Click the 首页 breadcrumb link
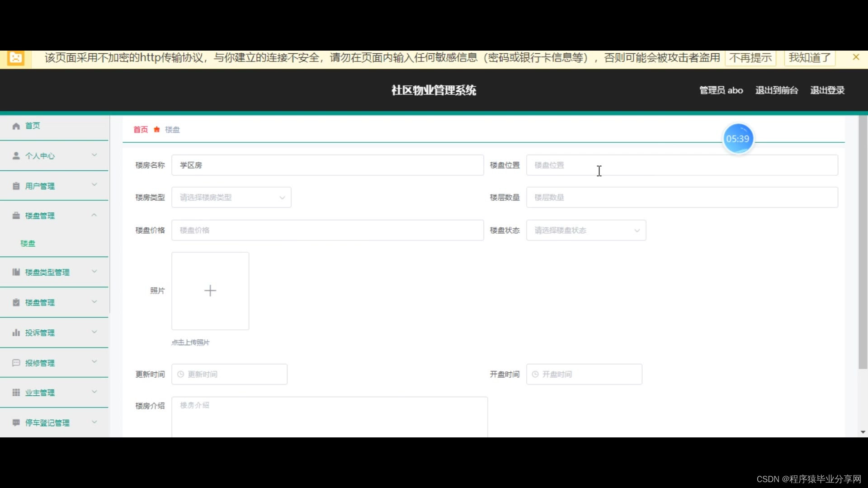Image resolution: width=868 pixels, height=488 pixels. tap(141, 130)
